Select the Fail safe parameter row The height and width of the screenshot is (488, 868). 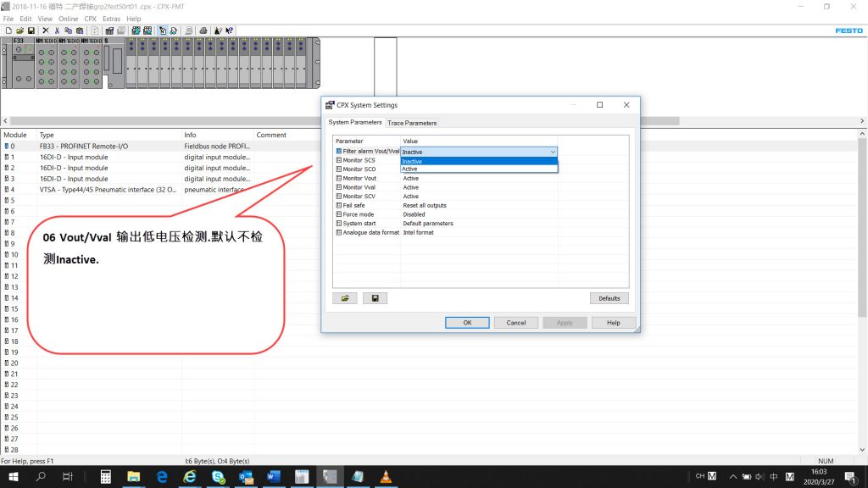click(x=481, y=205)
